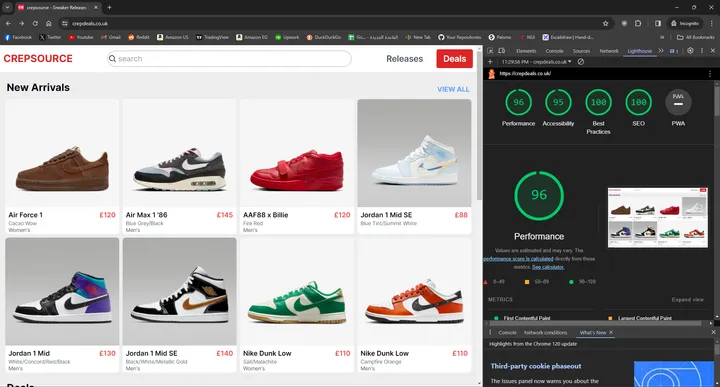Activate DevTools inspect element picker
Viewport: 720px width, 387px height.
[x=490, y=50]
